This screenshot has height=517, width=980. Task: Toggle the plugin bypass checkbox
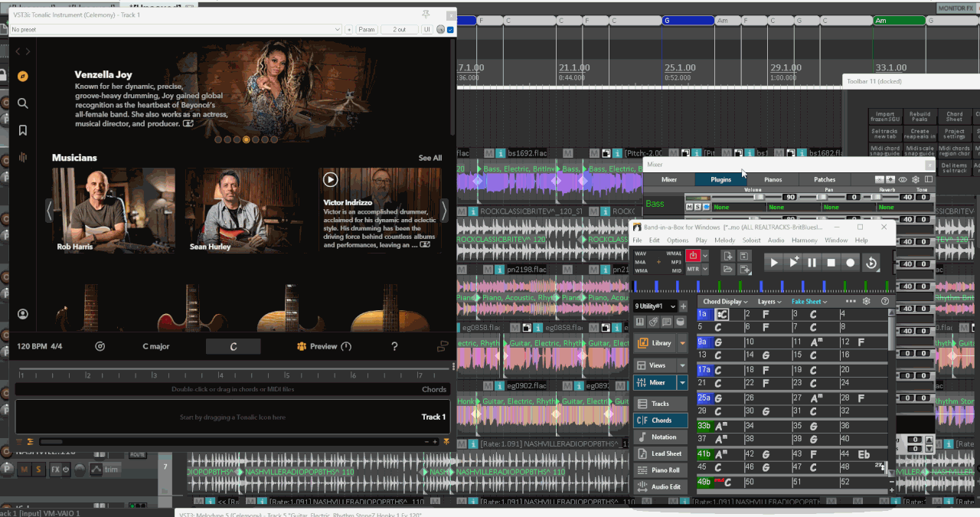[450, 30]
